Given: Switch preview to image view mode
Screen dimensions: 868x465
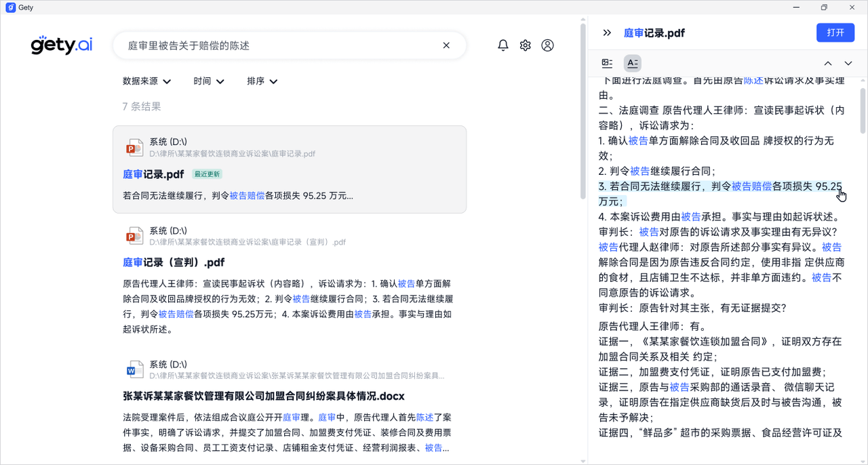Looking at the screenshot, I should [607, 63].
